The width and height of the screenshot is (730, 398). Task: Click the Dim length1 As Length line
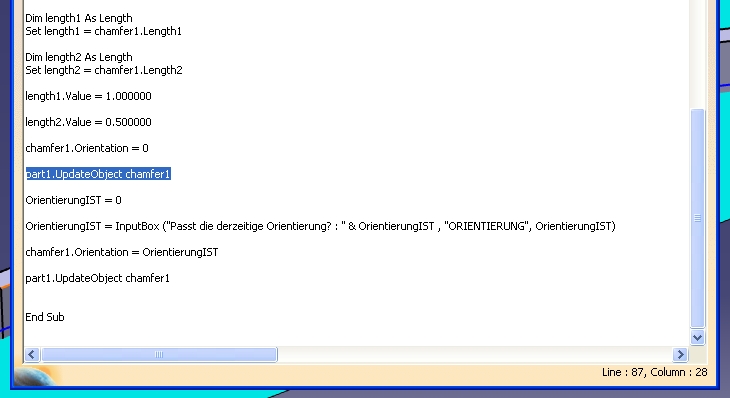pos(79,18)
